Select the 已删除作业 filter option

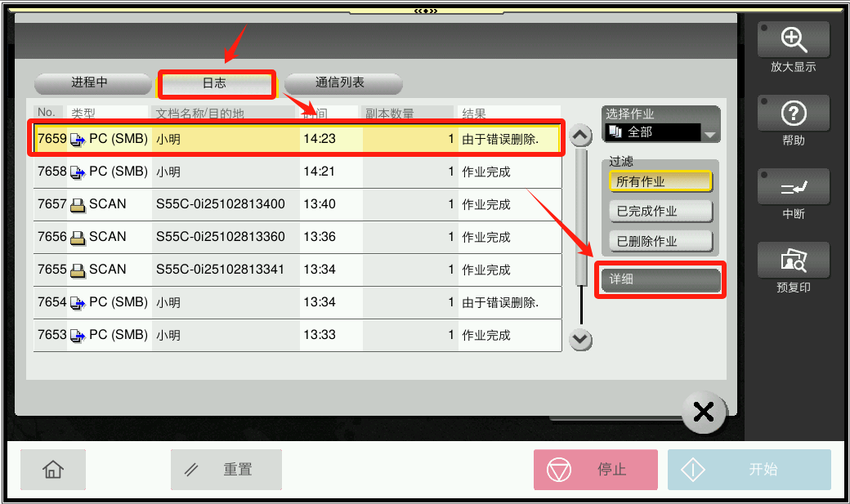(x=660, y=242)
